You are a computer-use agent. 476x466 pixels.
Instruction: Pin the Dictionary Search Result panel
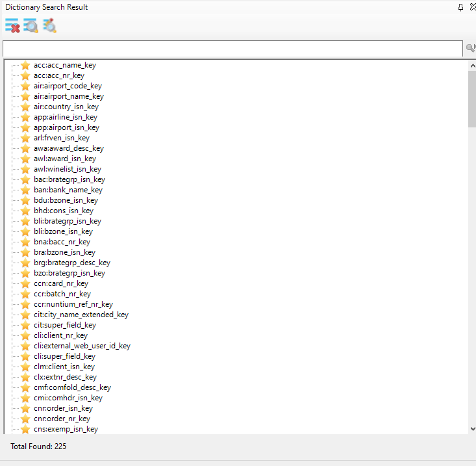460,7
